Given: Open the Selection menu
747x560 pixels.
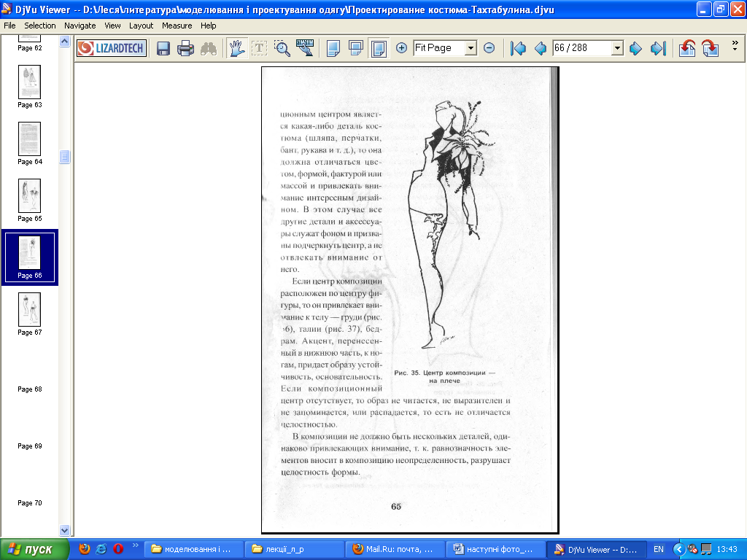Looking at the screenshot, I should [40, 26].
